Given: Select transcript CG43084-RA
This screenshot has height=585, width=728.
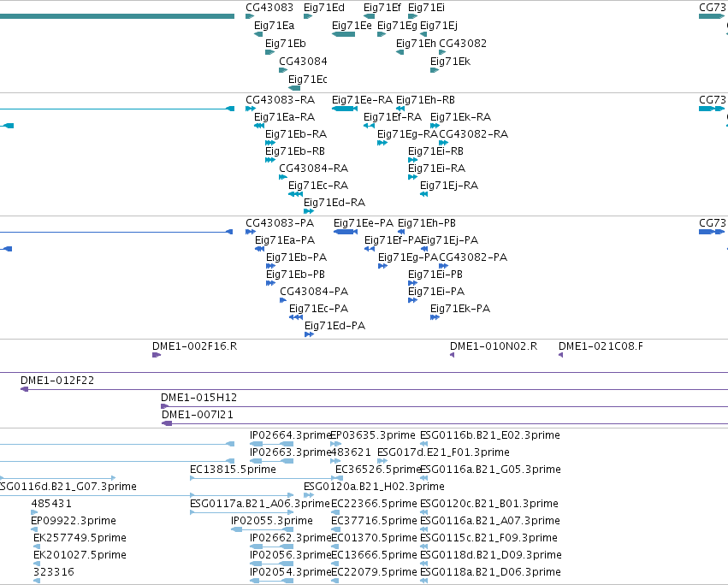Looking at the screenshot, I should pyautogui.click(x=313, y=168).
